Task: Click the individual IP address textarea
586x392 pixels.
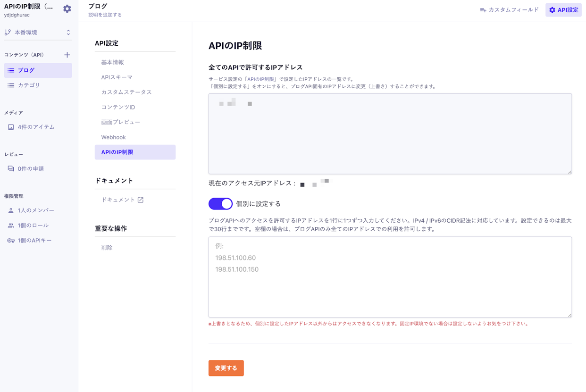Action: [x=390, y=277]
